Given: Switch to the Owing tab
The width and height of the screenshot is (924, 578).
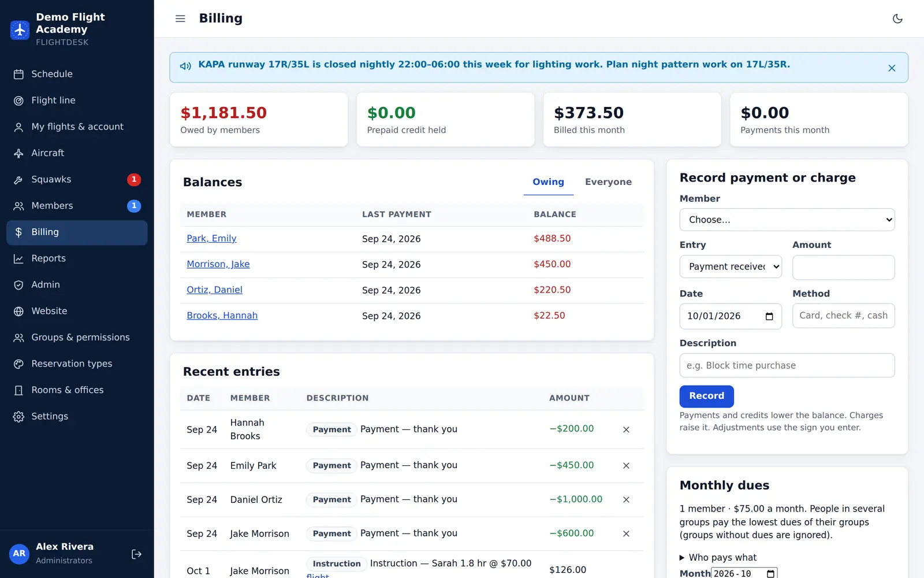Looking at the screenshot, I should [x=548, y=182].
